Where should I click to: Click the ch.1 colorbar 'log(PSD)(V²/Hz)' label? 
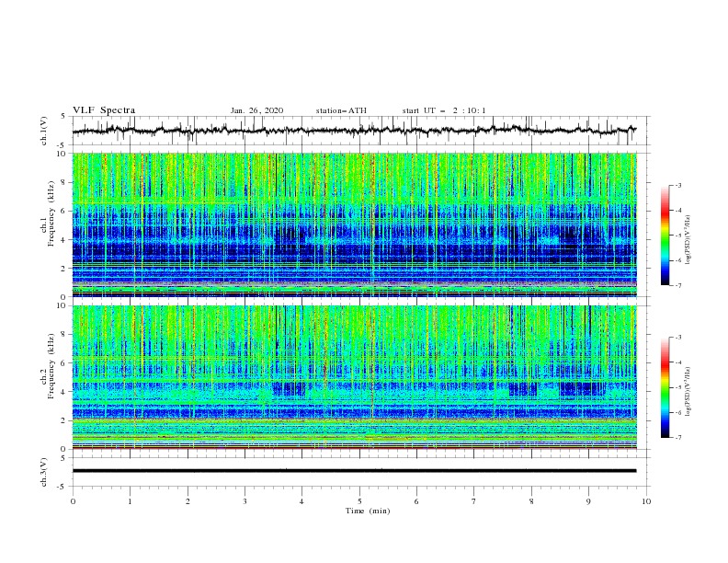[x=688, y=240]
